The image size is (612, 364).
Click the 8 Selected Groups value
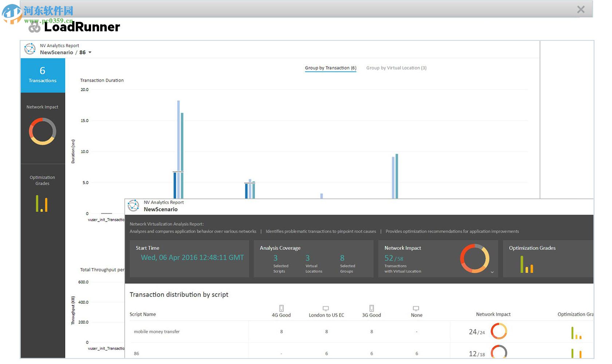pos(342,258)
